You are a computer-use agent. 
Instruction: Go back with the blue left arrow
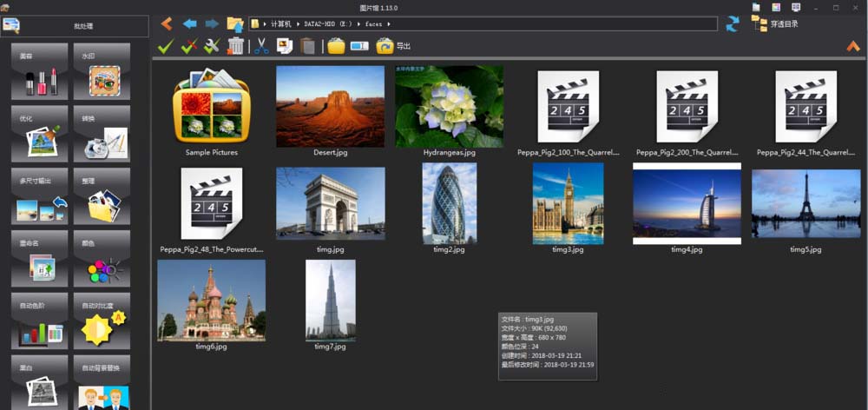coord(190,23)
